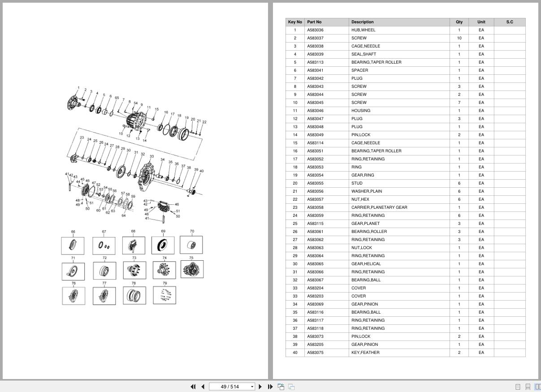
Task: Click the BEARING,ROLLER description
Action: coord(369,232)
